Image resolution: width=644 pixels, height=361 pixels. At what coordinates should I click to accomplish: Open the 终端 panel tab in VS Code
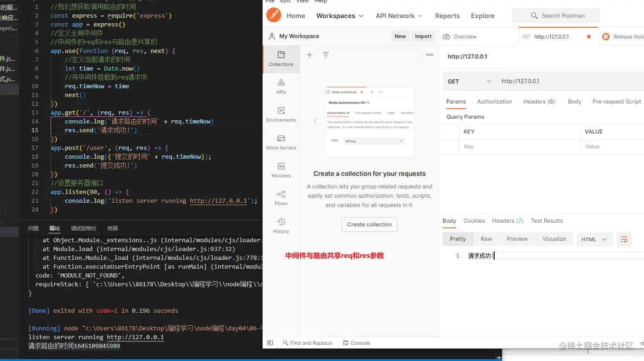tap(113, 228)
